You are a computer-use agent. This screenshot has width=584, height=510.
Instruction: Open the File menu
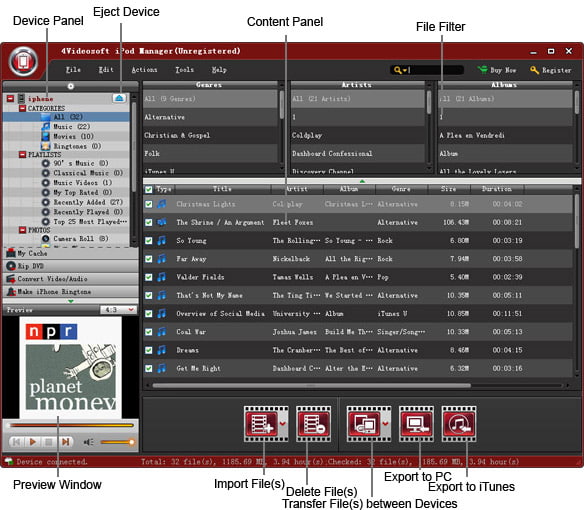(73, 70)
